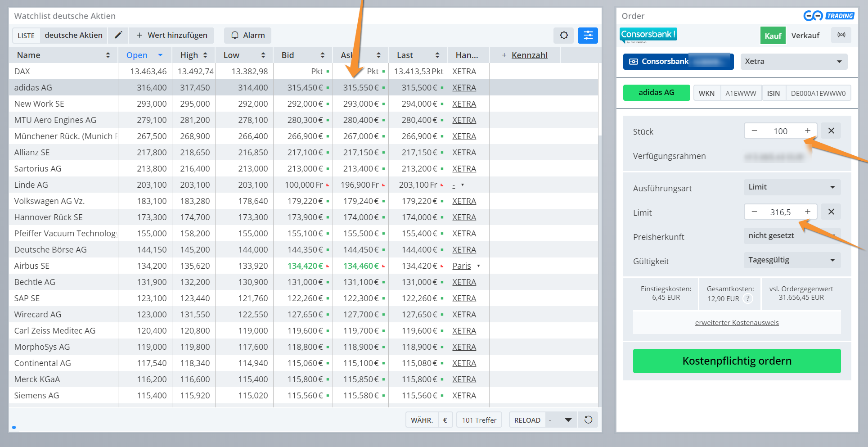
Task: Open the Xetra exchange dropdown
Action: [794, 61]
